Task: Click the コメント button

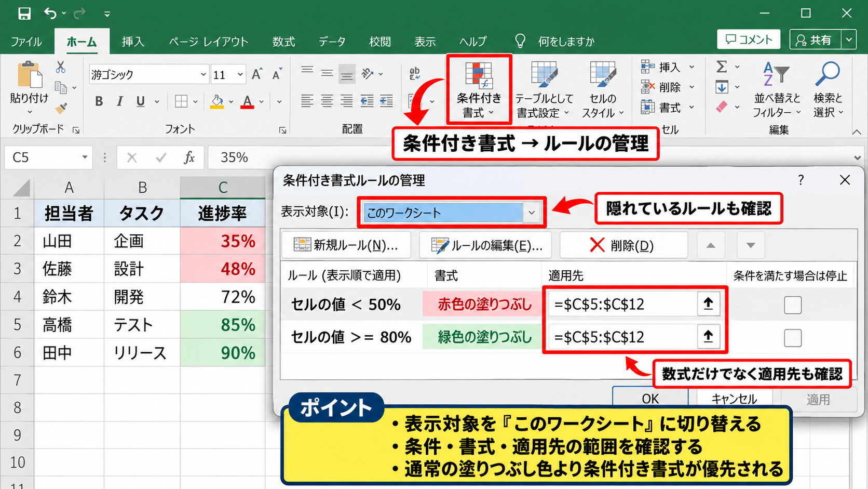Action: coord(749,39)
